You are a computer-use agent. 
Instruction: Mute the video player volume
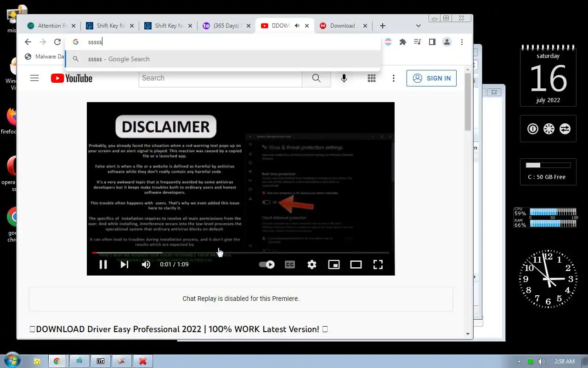click(x=146, y=264)
